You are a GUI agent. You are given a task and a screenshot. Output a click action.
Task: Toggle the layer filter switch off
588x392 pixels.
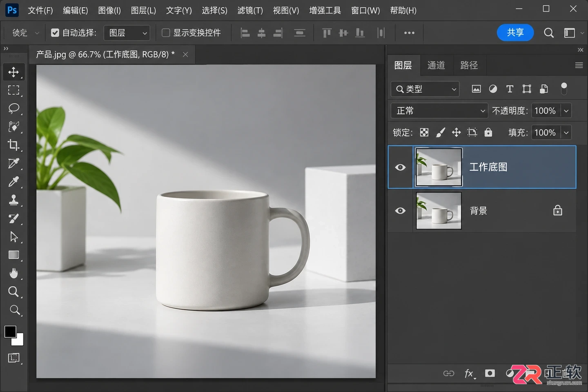[564, 88]
